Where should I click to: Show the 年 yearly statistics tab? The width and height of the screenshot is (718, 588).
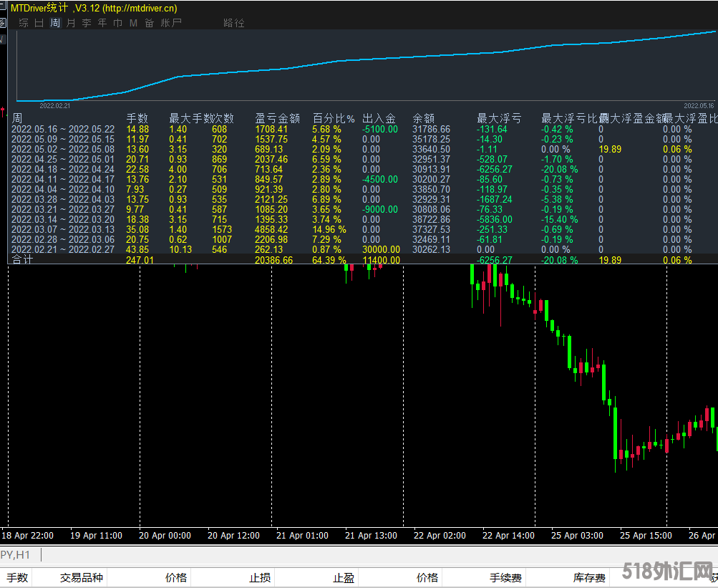(x=102, y=23)
